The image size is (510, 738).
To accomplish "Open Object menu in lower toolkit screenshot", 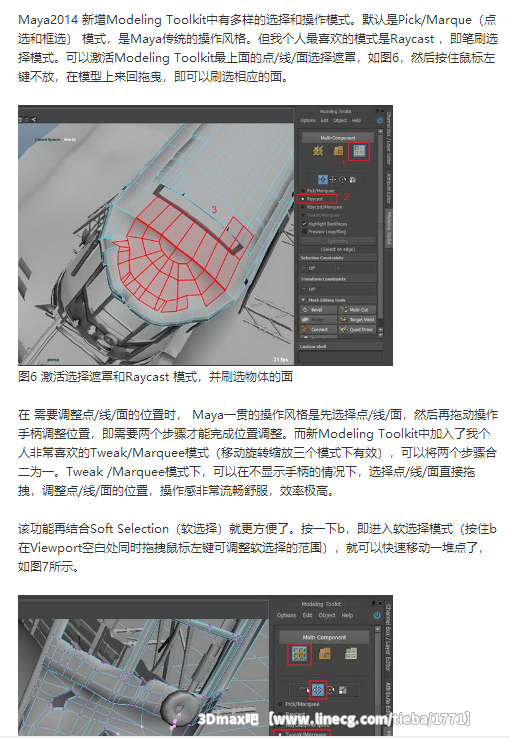I will tap(327, 615).
